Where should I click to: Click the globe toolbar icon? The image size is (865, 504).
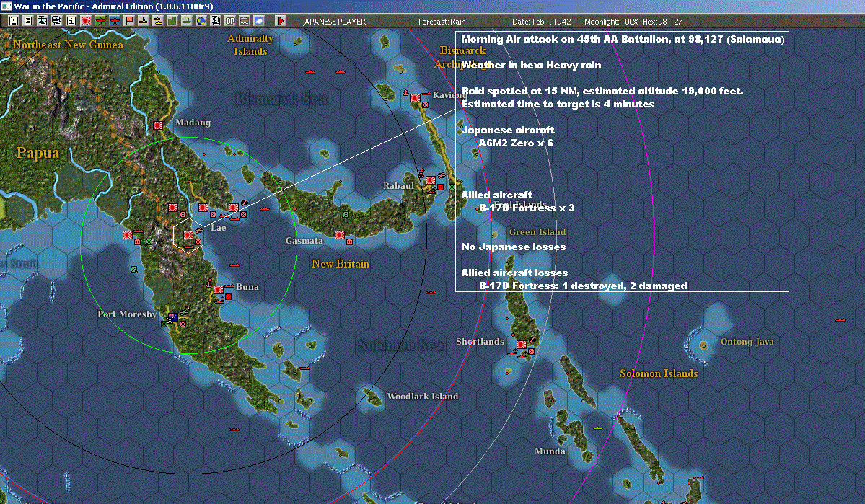(x=201, y=21)
